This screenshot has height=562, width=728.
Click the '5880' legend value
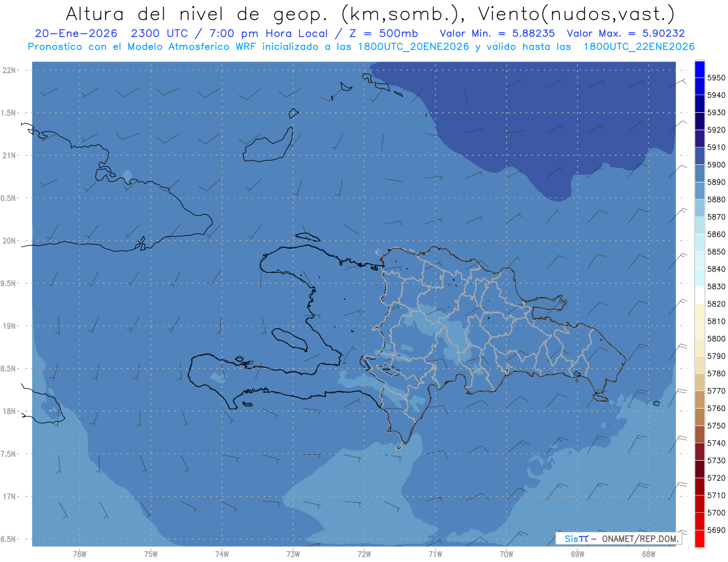[x=716, y=199]
